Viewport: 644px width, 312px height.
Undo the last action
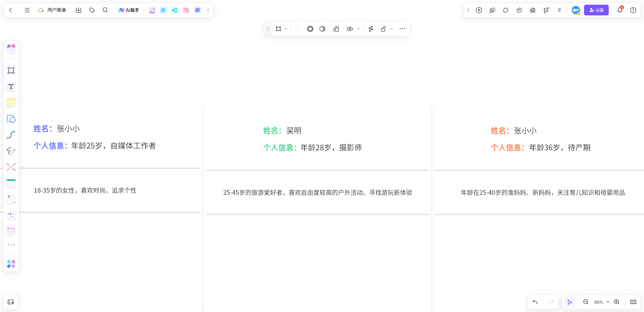[535, 302]
